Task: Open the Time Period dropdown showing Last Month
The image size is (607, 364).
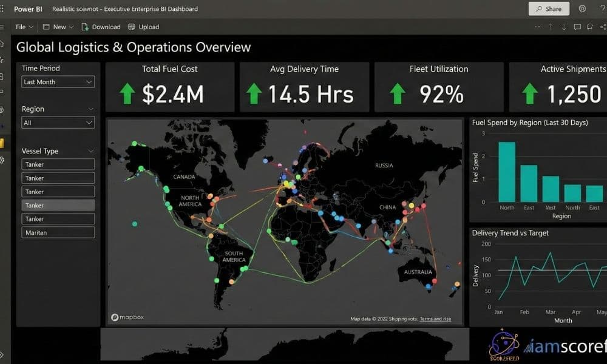Action: (58, 81)
